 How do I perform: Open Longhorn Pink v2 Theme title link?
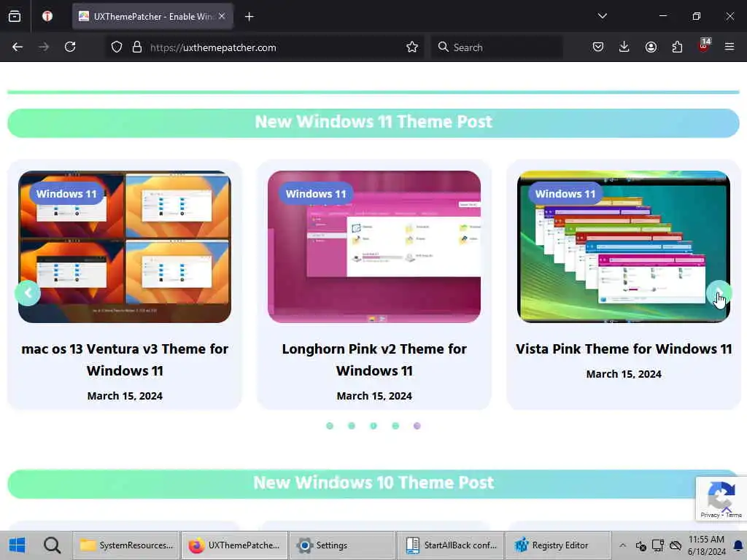(374, 359)
